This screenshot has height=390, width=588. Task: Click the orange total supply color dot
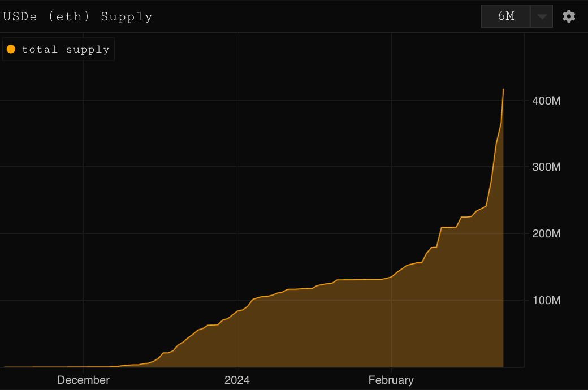coord(11,49)
